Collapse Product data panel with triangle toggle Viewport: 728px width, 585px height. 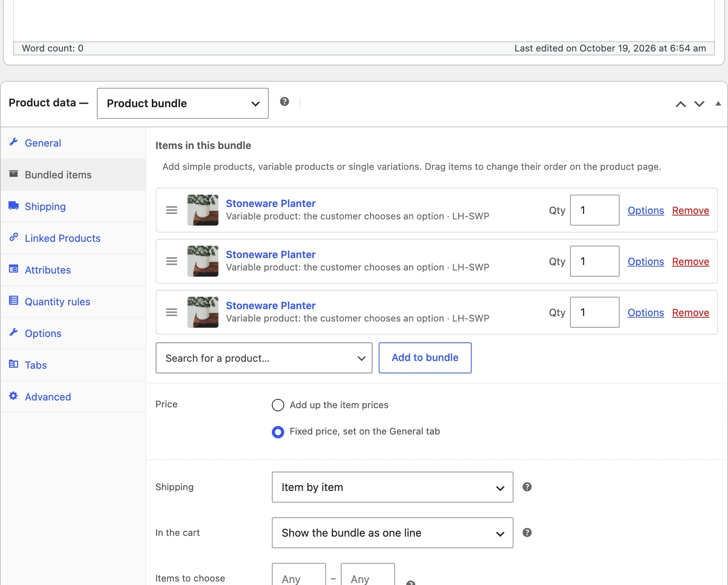tap(718, 104)
